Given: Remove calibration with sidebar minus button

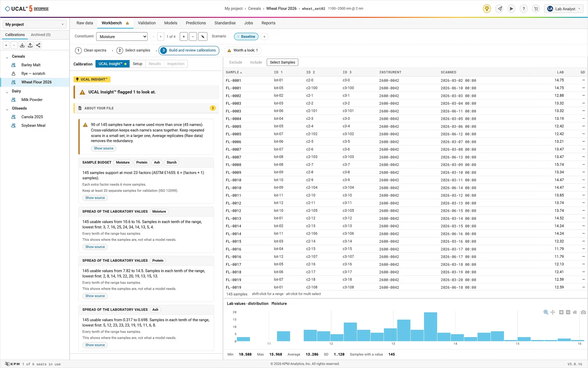Looking at the screenshot, I should pyautogui.click(x=14, y=45).
